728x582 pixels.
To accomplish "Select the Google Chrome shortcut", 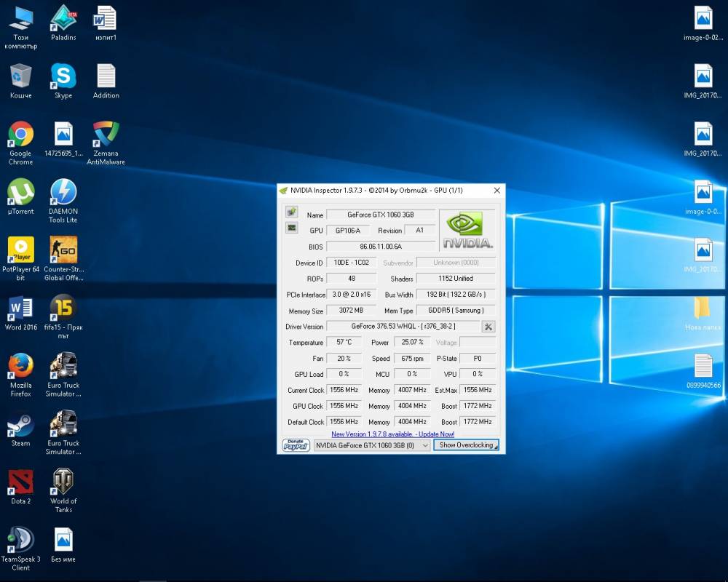I will pos(20,143).
